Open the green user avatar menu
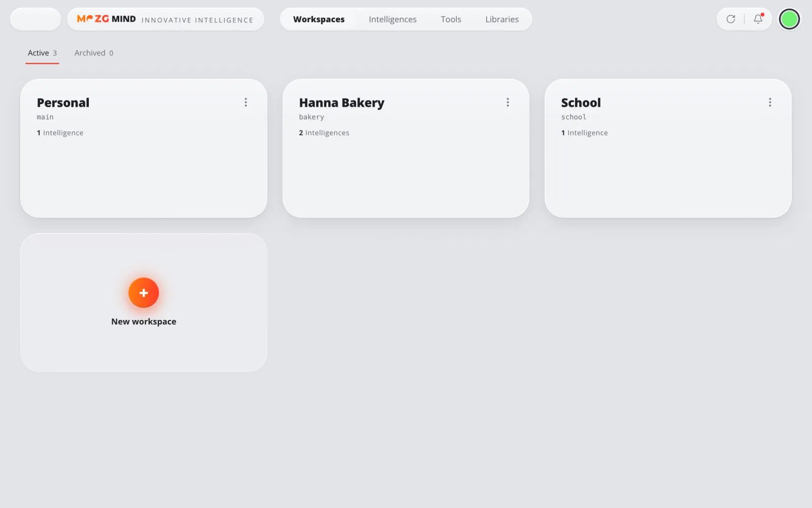The image size is (812, 508). (789, 19)
